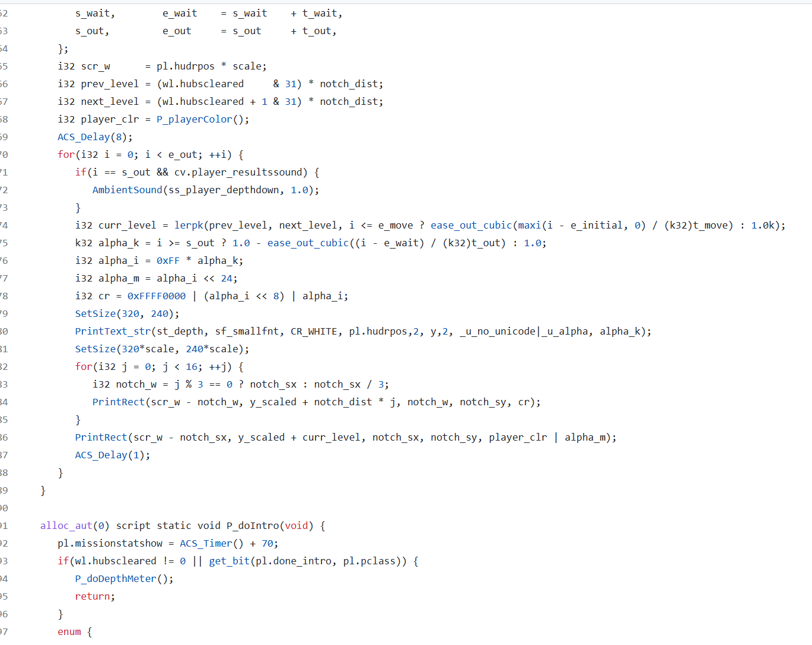Click the "e_initial" identifier
The height and width of the screenshot is (645, 812).
596,225
